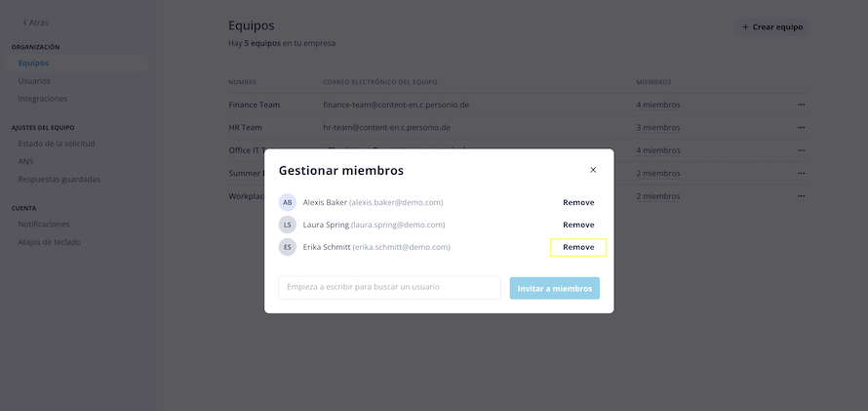
Task: Open the three-dot menu for Workplace team row
Action: pyautogui.click(x=801, y=196)
